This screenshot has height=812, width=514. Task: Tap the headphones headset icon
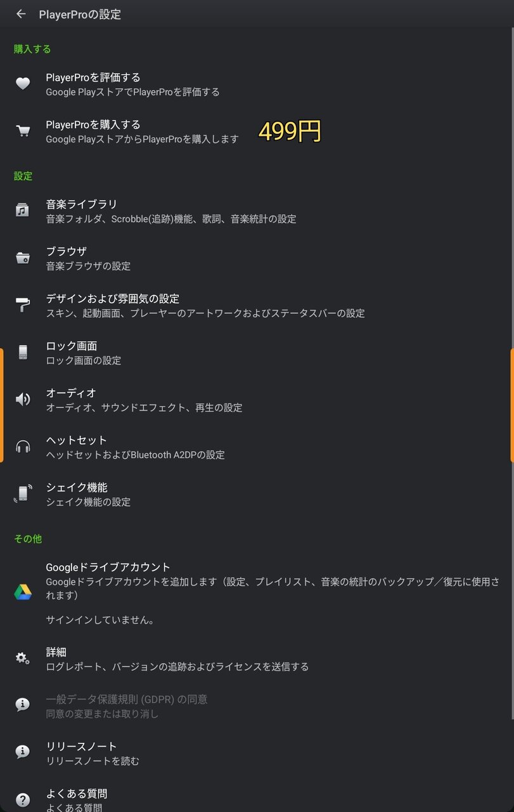pos(23,447)
